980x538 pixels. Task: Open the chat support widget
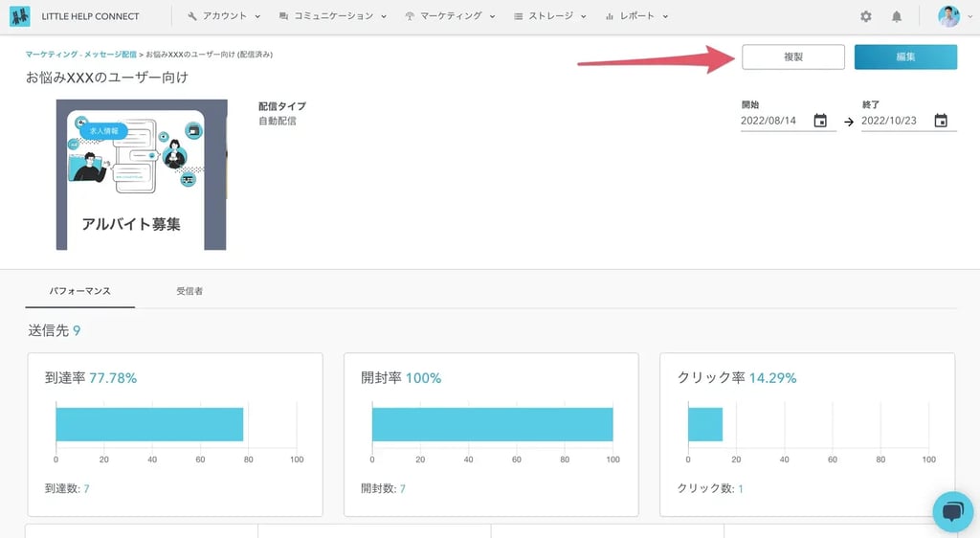(x=952, y=510)
